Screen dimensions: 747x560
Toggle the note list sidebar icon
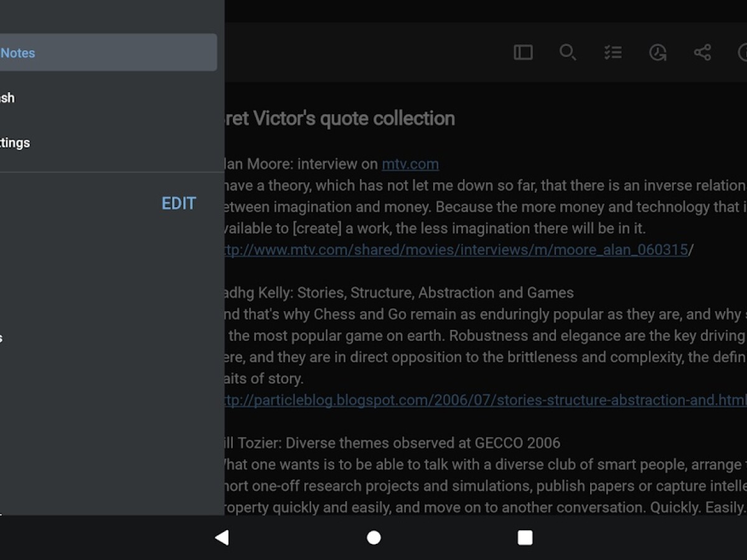pos(523,53)
